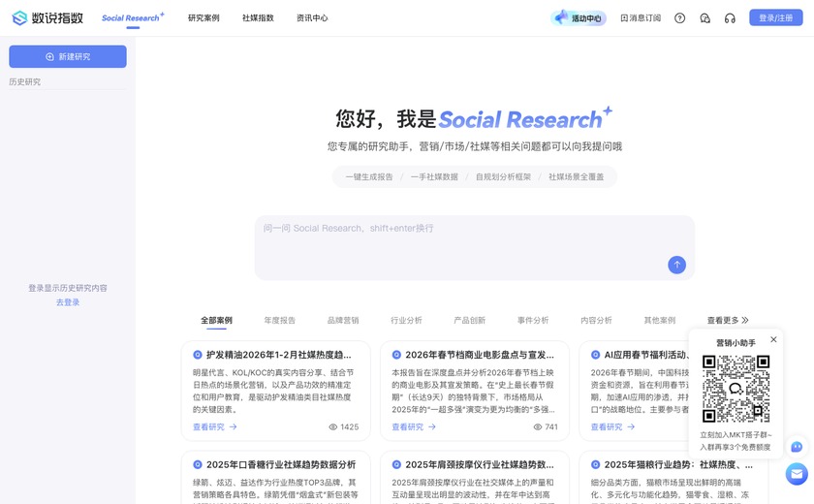Open 研究案例 in top navigation
Screen dimensions: 814x504
(x=203, y=18)
